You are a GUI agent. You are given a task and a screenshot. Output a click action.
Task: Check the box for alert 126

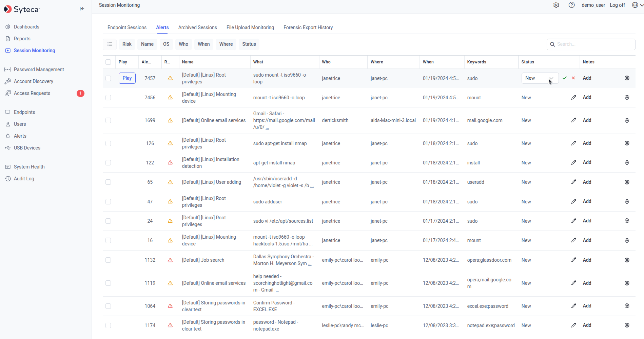(108, 143)
